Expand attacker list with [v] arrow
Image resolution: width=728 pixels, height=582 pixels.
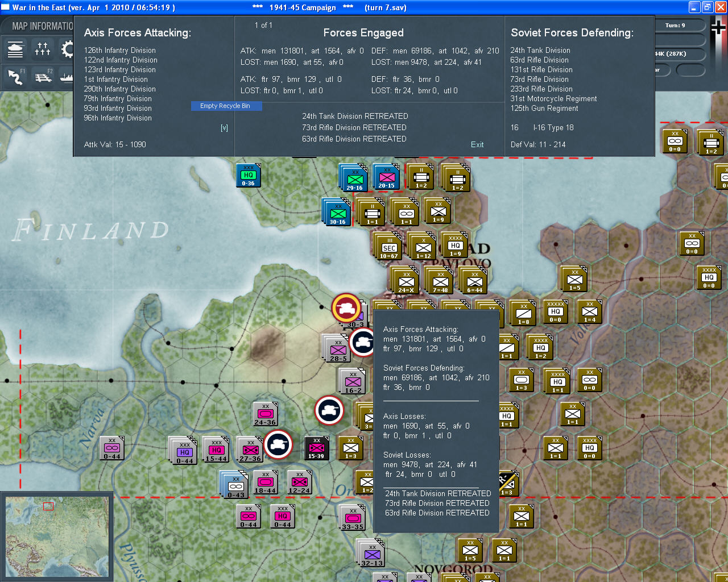(224, 128)
